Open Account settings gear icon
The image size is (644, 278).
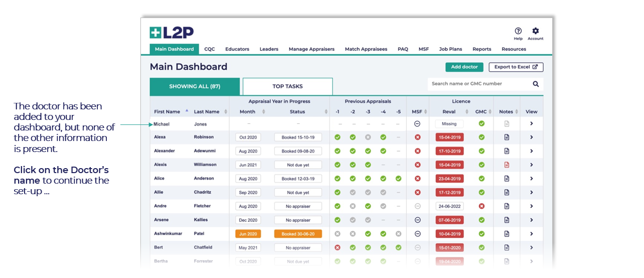[535, 31]
